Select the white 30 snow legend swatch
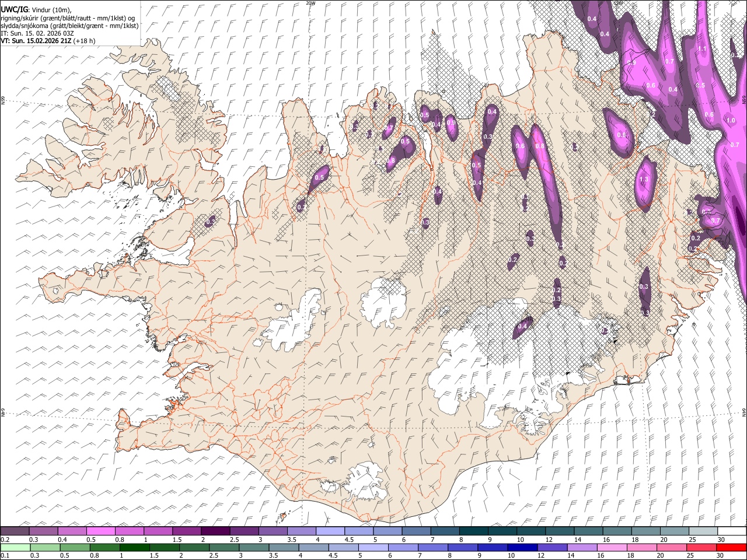The image size is (747, 560). pyautogui.click(x=732, y=531)
